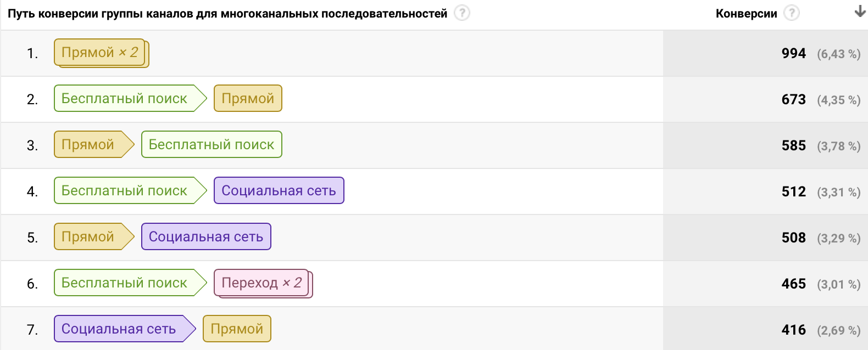Sort by the Конверсии column header

point(746,14)
